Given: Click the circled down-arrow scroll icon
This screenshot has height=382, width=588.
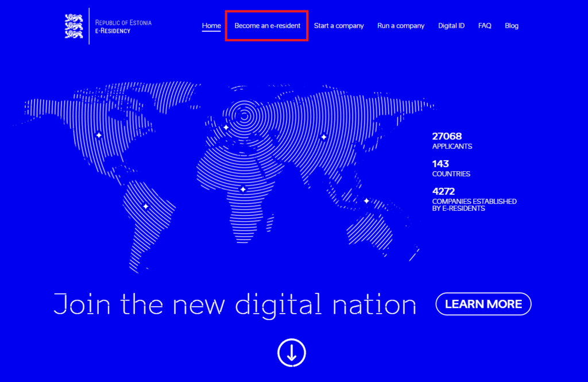Looking at the screenshot, I should (x=292, y=353).
